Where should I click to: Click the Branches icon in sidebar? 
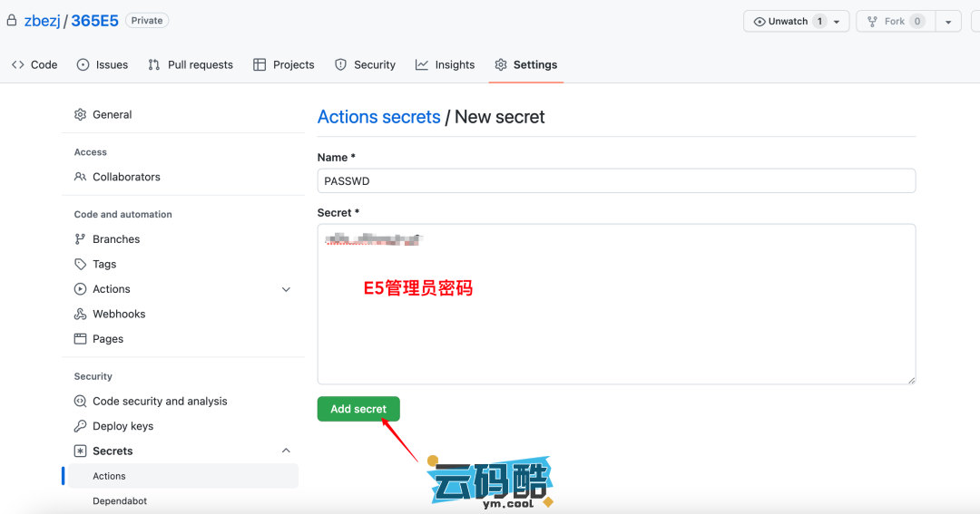tap(81, 239)
